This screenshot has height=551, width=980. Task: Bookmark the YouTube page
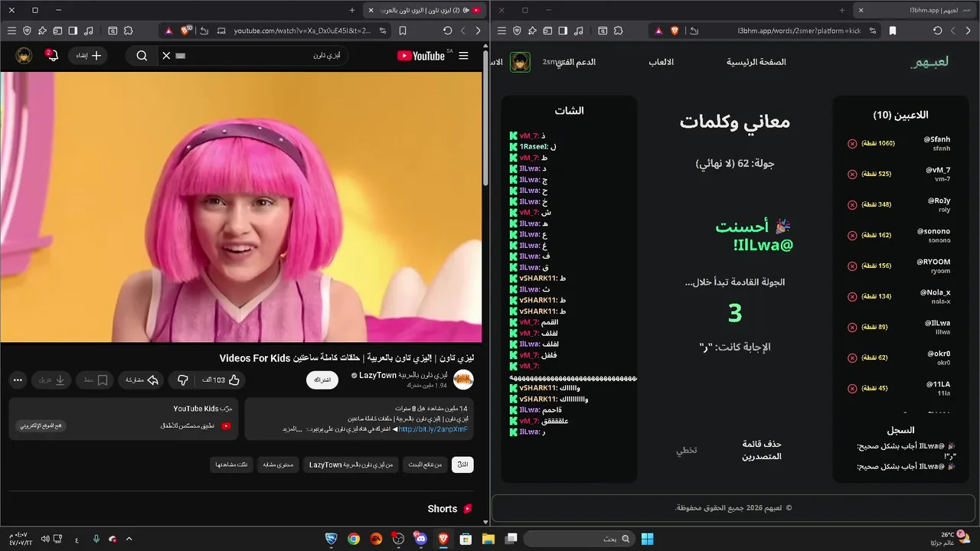click(403, 31)
